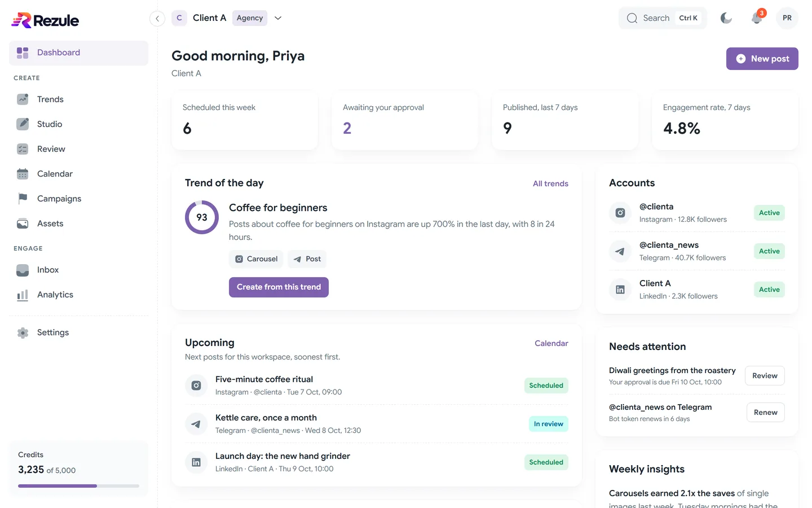Click the Inbox tray icon

23,270
